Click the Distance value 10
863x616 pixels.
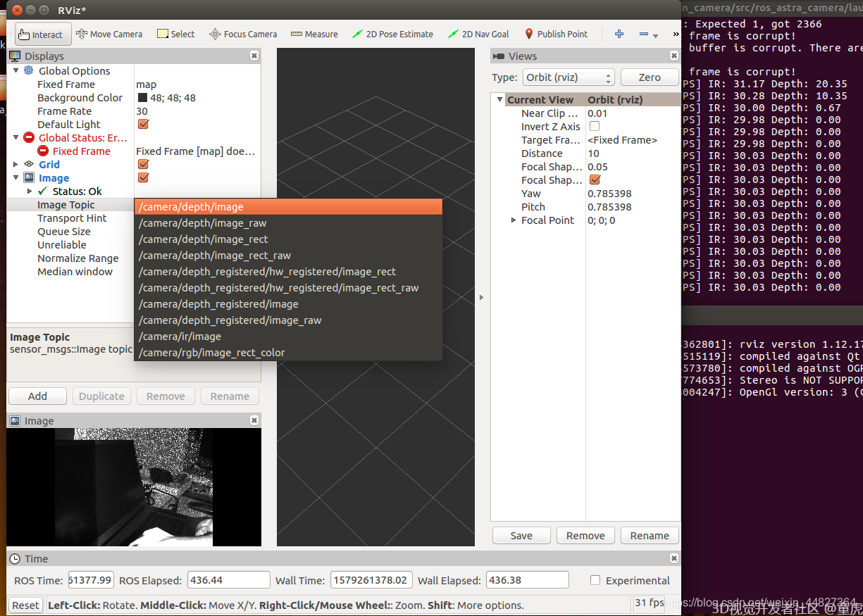pos(593,153)
